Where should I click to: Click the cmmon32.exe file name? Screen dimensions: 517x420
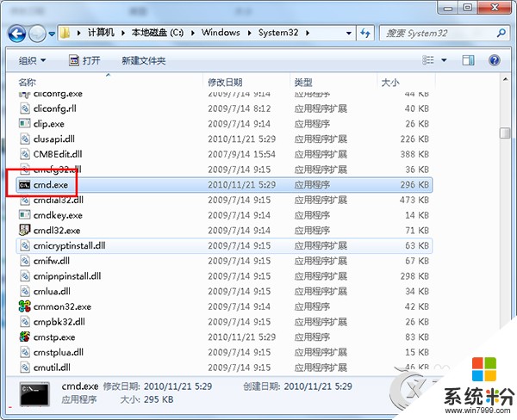(62, 306)
